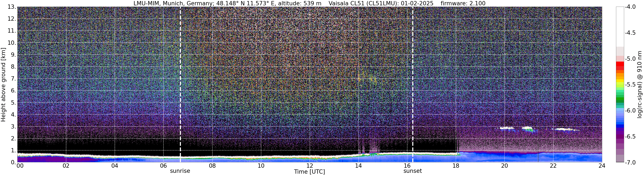Click the time axis tick label '22'
Image resolution: width=644 pixels, height=176 pixels.
[x=553, y=166]
